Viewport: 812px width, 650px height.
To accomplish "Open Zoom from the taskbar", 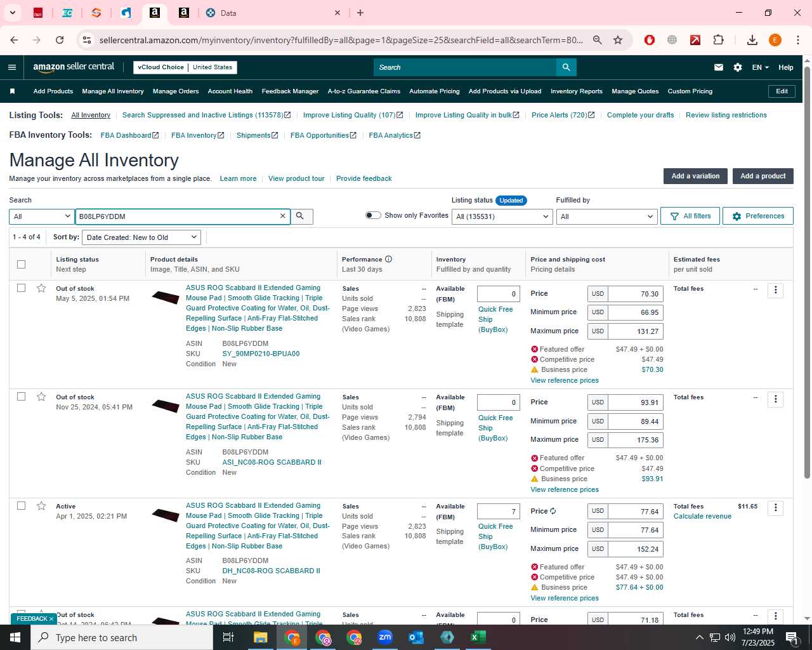I will point(385,637).
